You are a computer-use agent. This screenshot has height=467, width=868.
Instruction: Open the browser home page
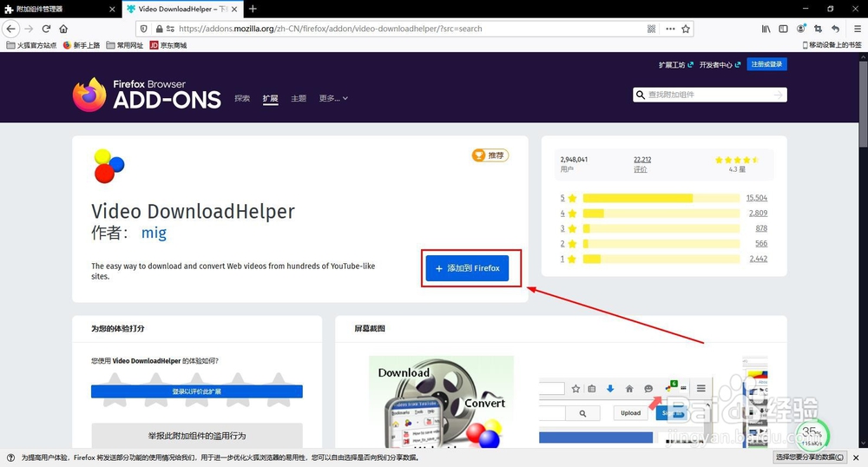[x=63, y=29]
